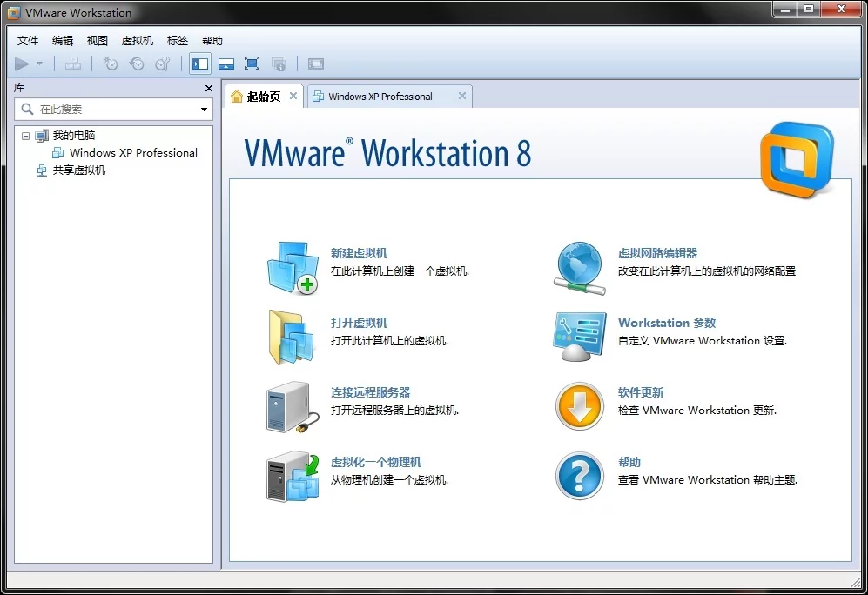Close the 起始页 tab
This screenshot has width=868, height=595.
point(293,97)
